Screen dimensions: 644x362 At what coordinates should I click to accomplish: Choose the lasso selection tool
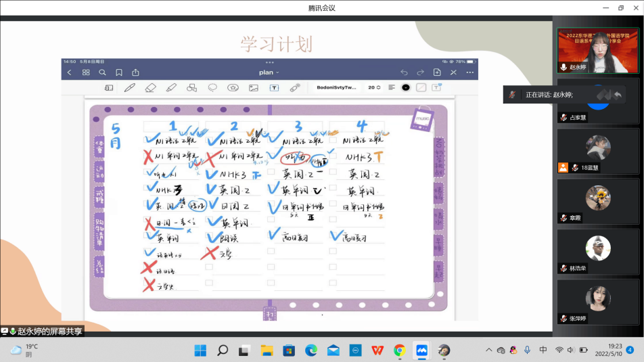coord(212,87)
